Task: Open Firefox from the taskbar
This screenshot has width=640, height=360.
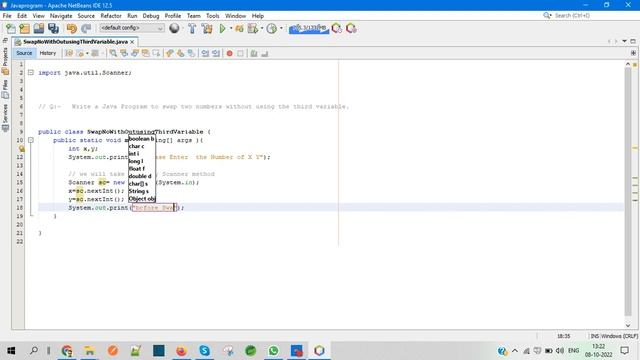Action: (181, 351)
